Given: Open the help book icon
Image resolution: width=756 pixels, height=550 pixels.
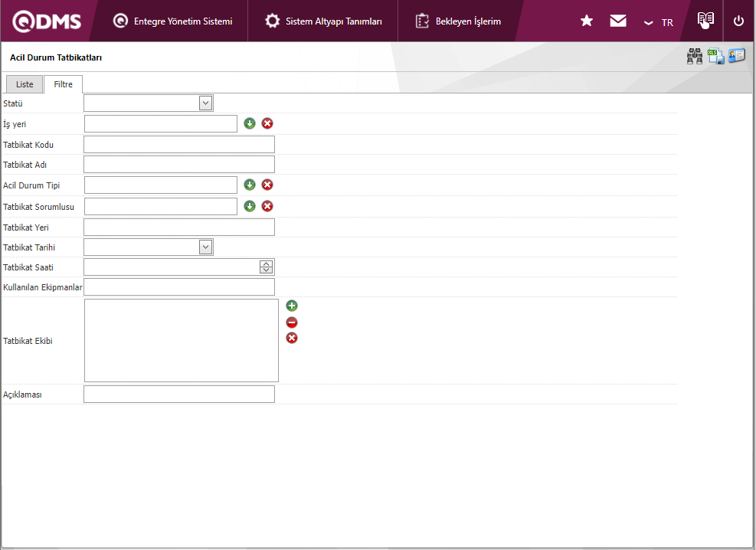Looking at the screenshot, I should (x=705, y=20).
